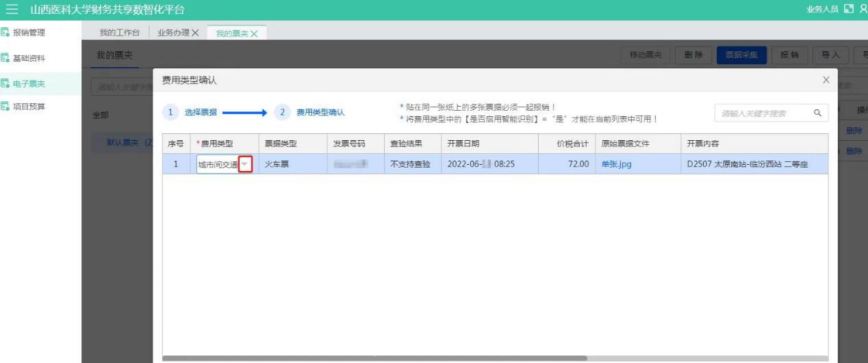Switch to the 业务办理 tab
This screenshot has width=868, height=363.
click(173, 33)
